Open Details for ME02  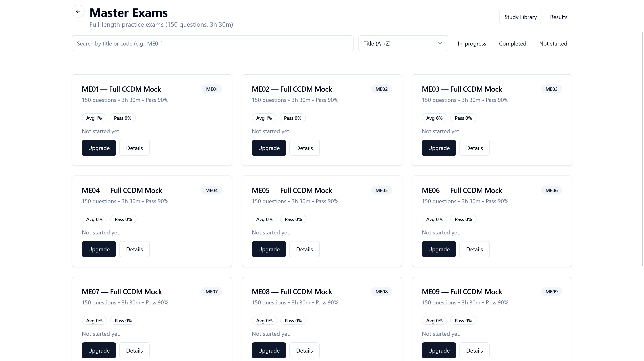pos(305,148)
